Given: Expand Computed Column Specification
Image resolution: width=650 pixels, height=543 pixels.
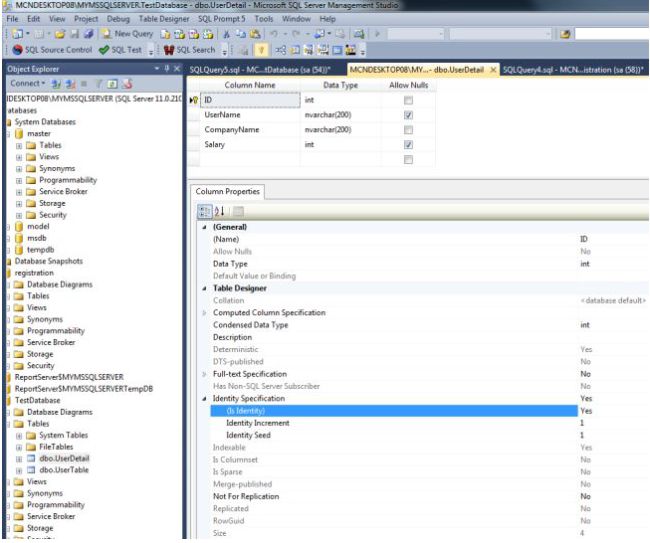Looking at the screenshot, I should point(204,313).
